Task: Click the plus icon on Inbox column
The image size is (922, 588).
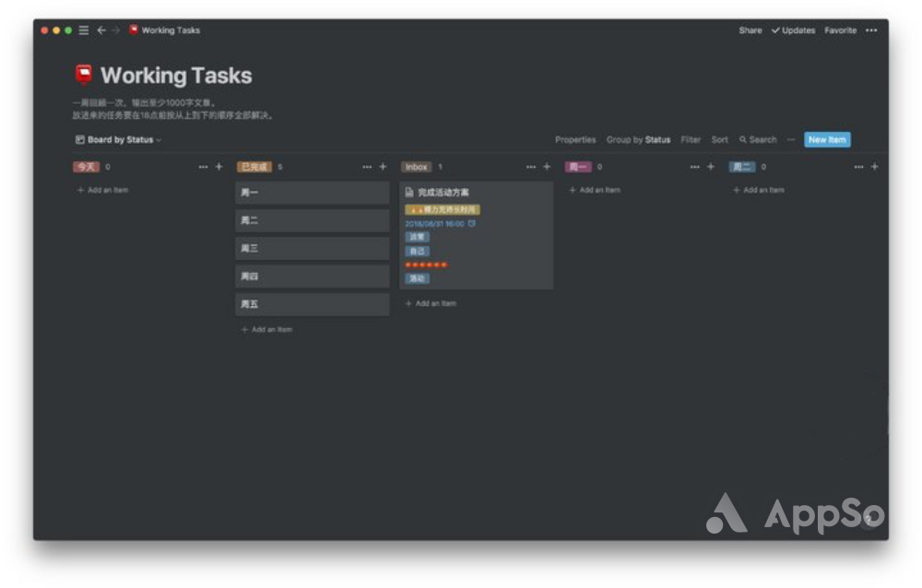Action: [x=547, y=167]
